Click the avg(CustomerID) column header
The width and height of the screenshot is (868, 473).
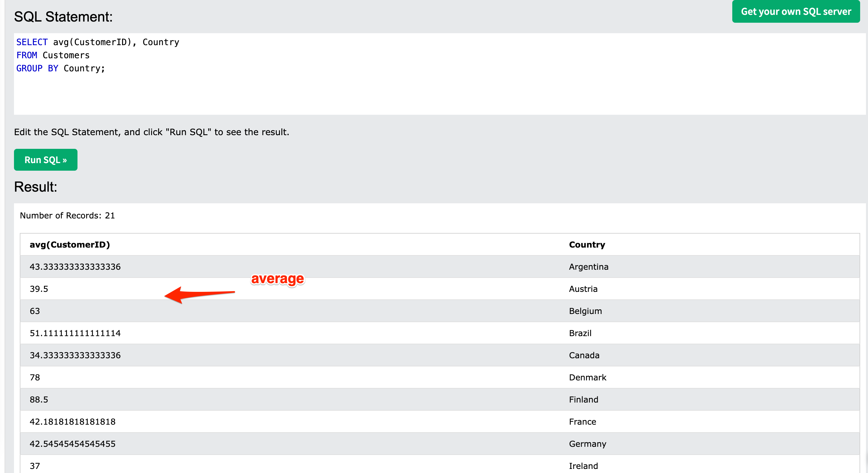[x=70, y=245]
